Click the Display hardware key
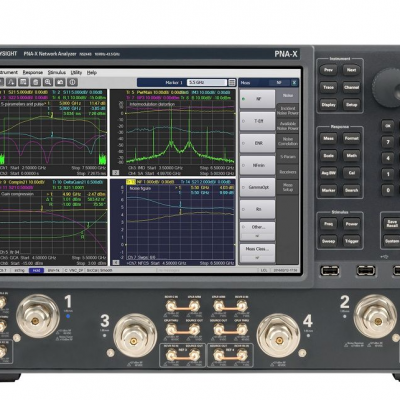400x400 pixels. click(328, 105)
